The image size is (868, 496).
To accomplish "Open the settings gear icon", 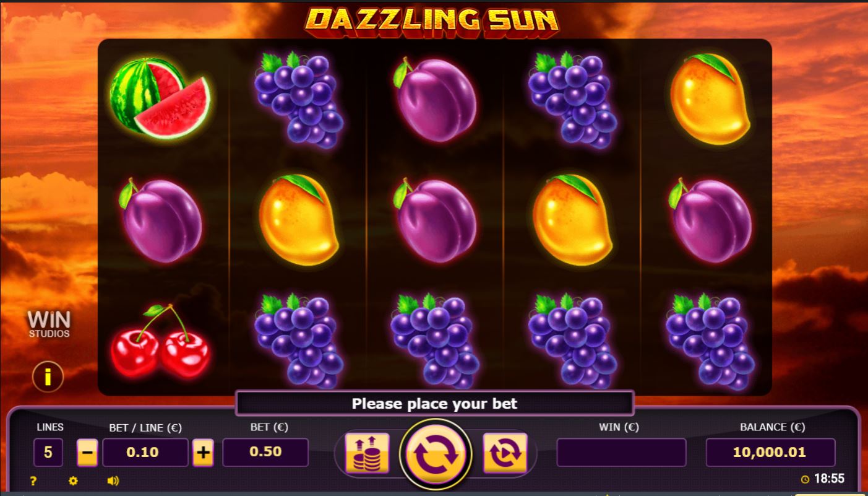I will [x=73, y=481].
